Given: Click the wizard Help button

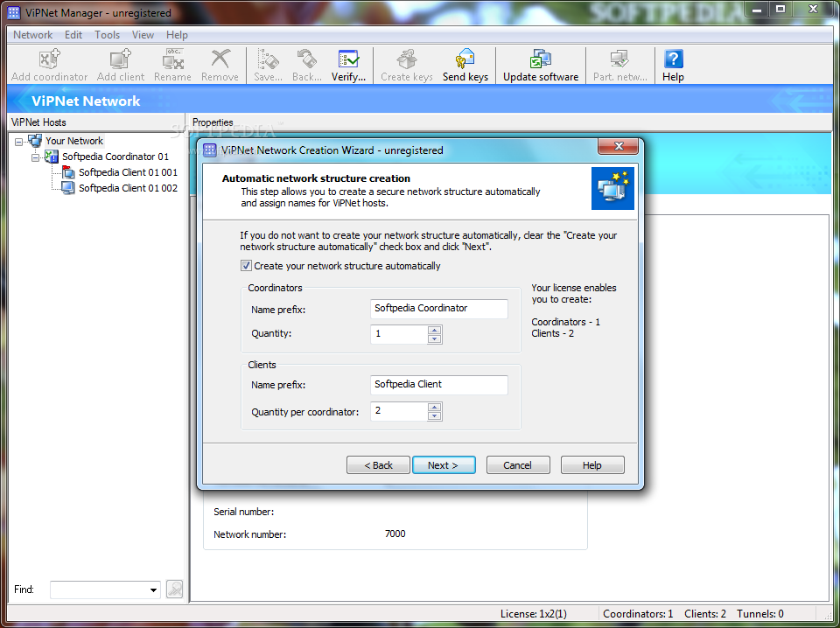Looking at the screenshot, I should tap(592, 465).
